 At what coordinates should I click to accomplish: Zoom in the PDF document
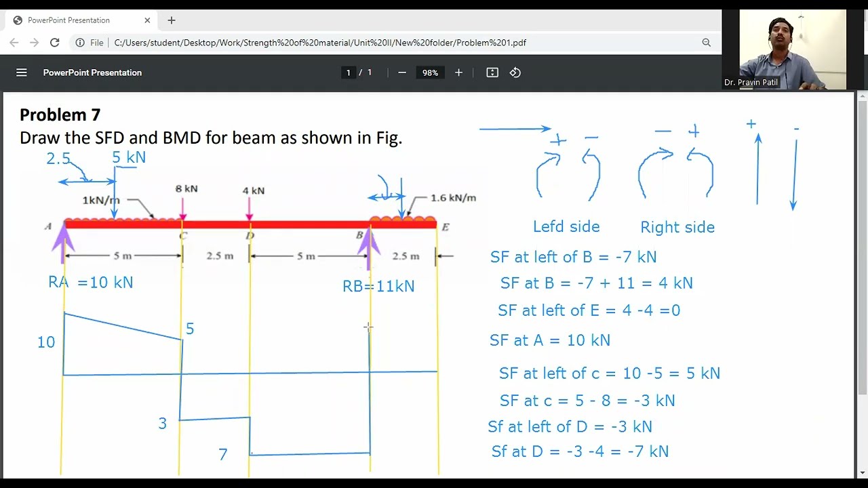tap(458, 73)
